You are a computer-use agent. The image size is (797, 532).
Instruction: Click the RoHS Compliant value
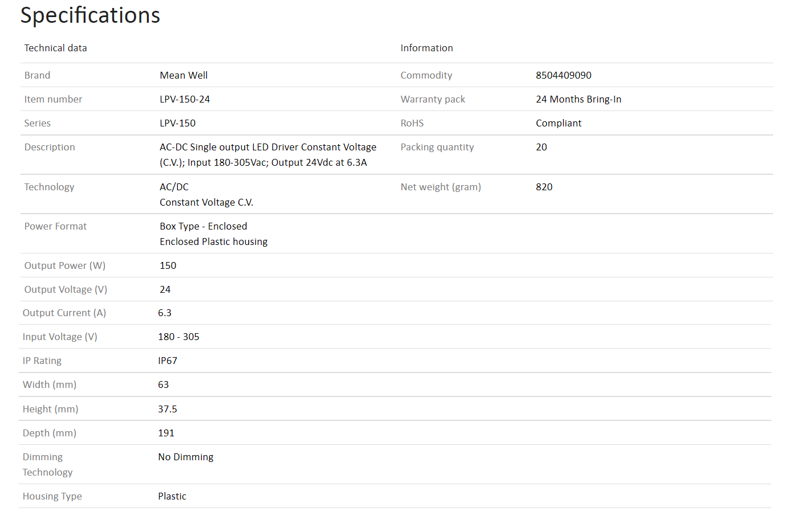pyautogui.click(x=558, y=123)
